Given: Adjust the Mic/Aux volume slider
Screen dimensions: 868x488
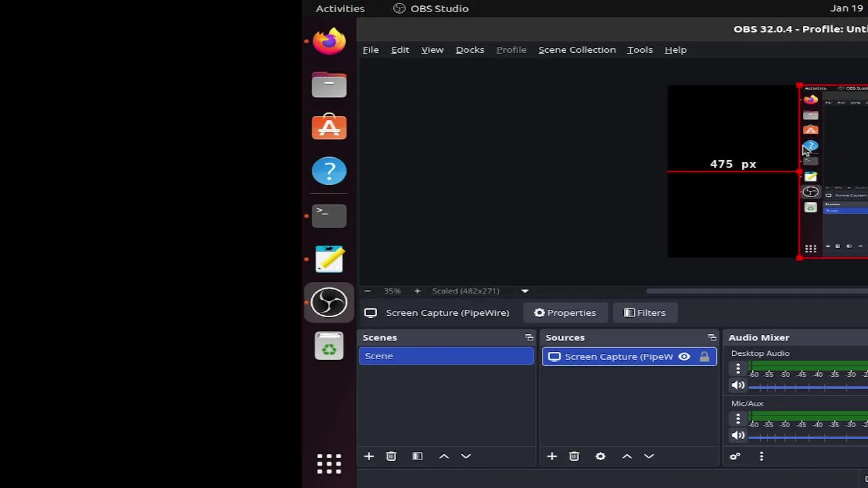Looking at the screenshot, I should click(x=808, y=437).
